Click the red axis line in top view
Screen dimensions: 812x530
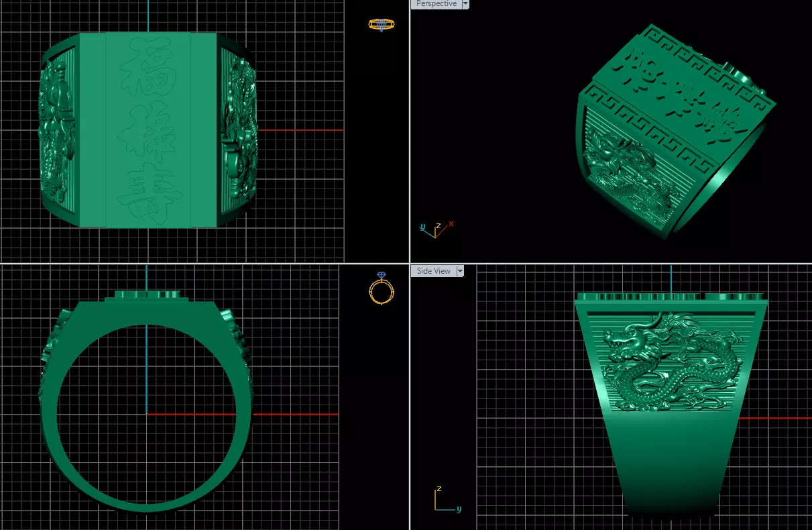click(x=300, y=130)
